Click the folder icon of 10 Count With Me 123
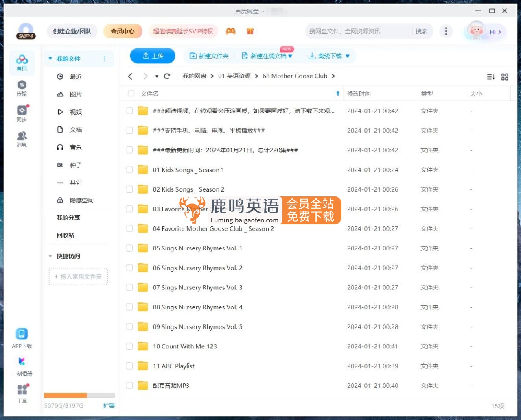The width and height of the screenshot is (521, 420). point(143,346)
